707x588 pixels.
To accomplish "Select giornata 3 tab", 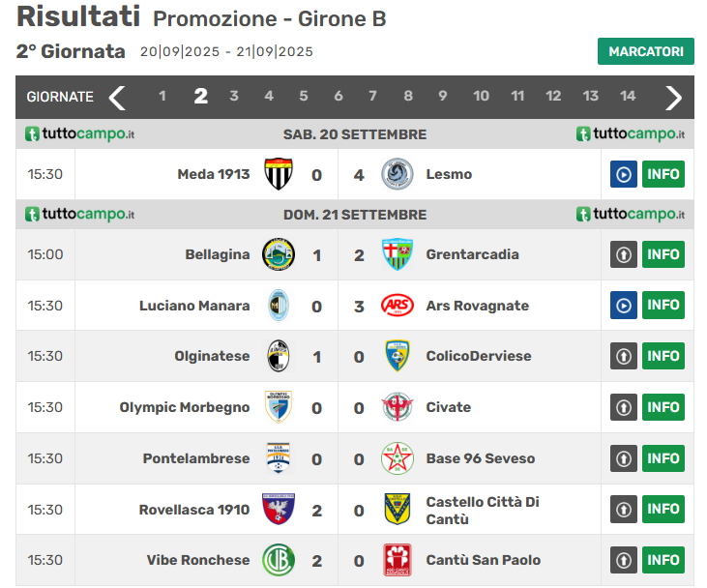I will point(234,96).
